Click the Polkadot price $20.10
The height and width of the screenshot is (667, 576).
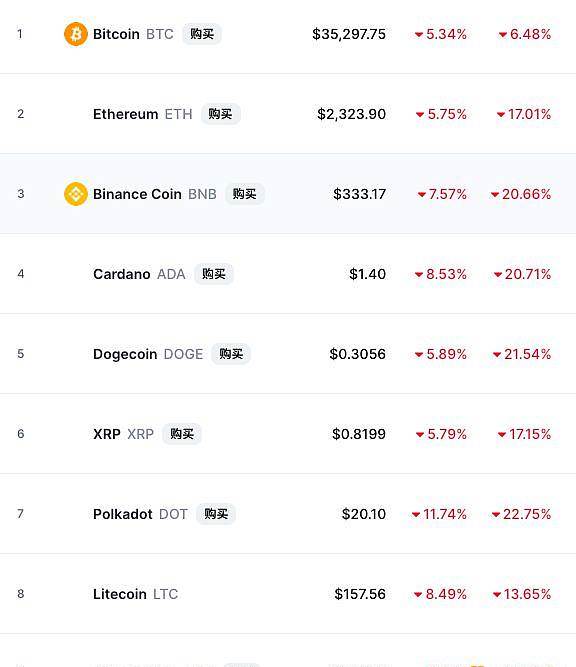coord(364,514)
